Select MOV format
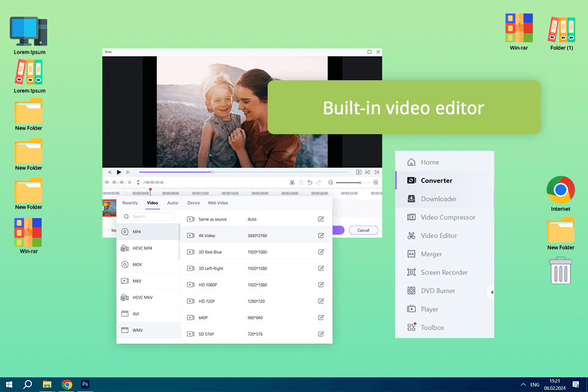The width and height of the screenshot is (588, 392). click(148, 265)
